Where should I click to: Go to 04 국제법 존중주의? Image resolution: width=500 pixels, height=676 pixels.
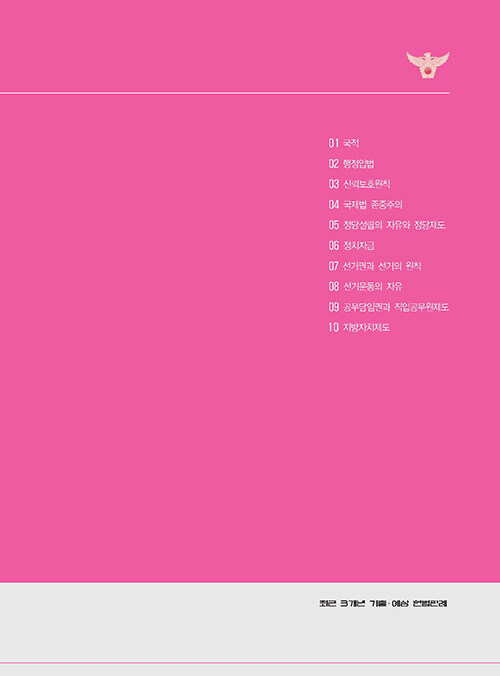point(366,204)
